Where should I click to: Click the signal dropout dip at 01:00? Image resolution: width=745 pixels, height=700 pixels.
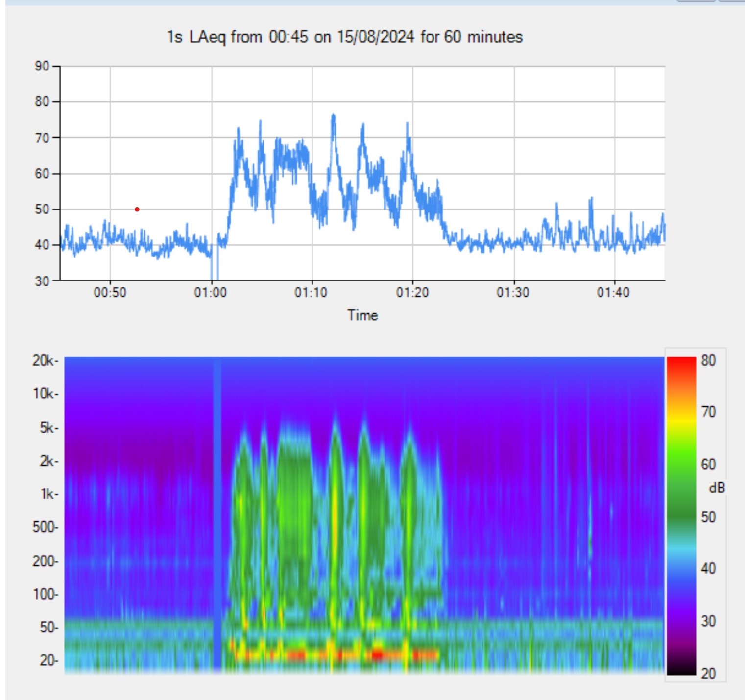[x=214, y=272]
